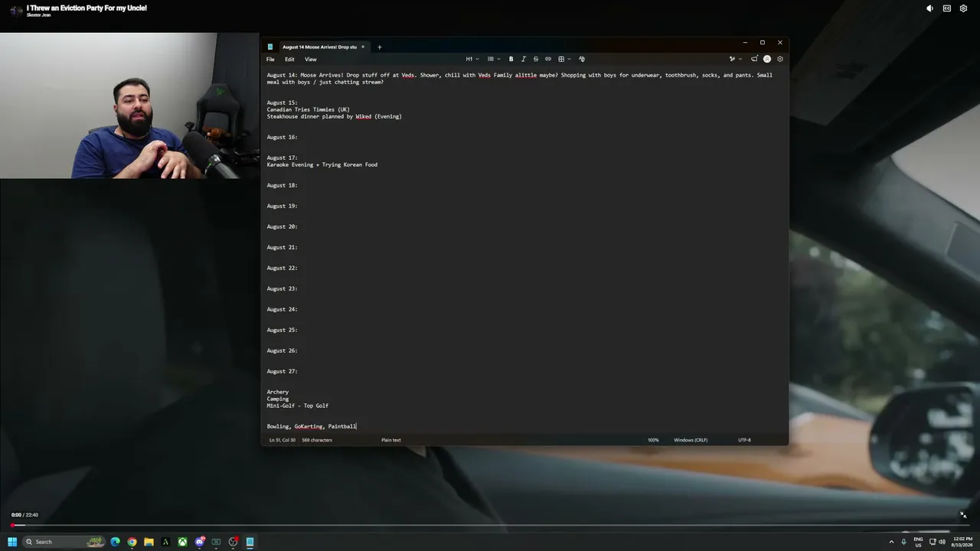Open video player settings gear
The width and height of the screenshot is (980, 551).
click(964, 8)
